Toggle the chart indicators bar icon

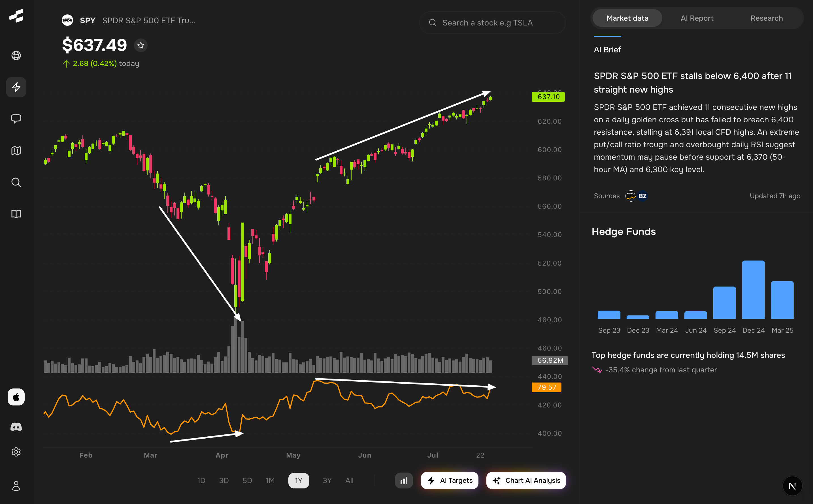click(403, 480)
